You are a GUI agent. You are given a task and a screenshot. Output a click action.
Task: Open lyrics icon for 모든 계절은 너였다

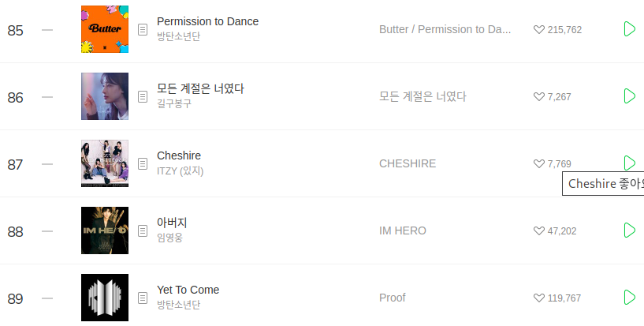tap(143, 96)
